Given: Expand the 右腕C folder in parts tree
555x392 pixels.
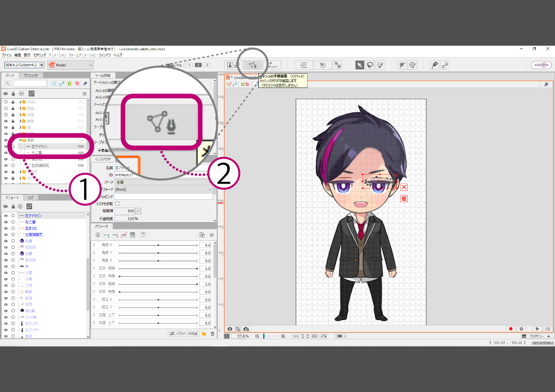Looking at the screenshot, I should [20, 102].
